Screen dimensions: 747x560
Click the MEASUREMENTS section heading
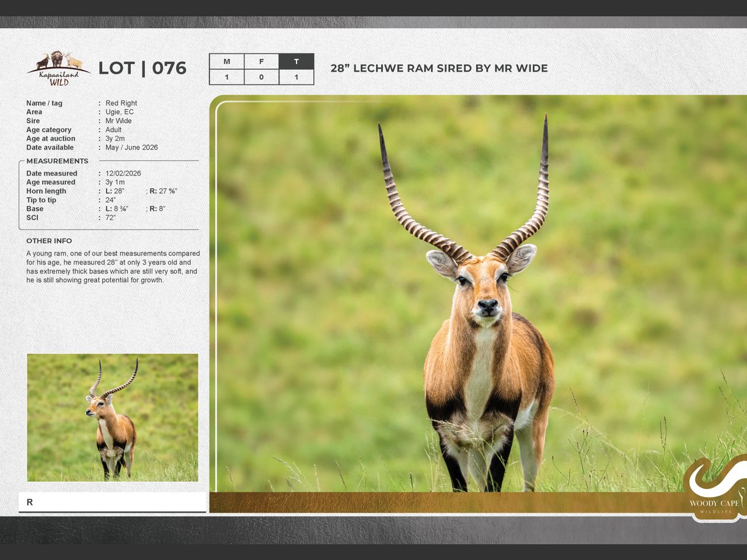[x=57, y=161]
